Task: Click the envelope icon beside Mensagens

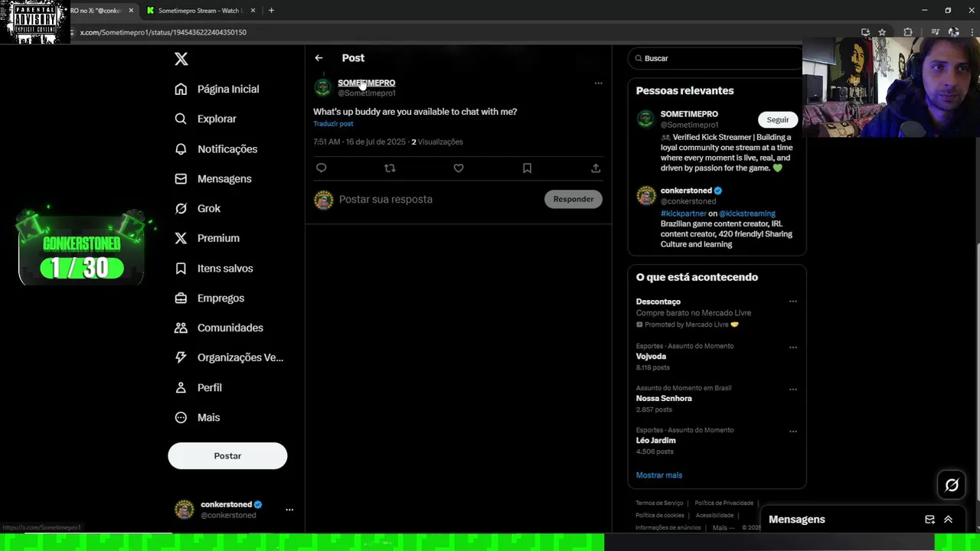Action: [x=181, y=178]
